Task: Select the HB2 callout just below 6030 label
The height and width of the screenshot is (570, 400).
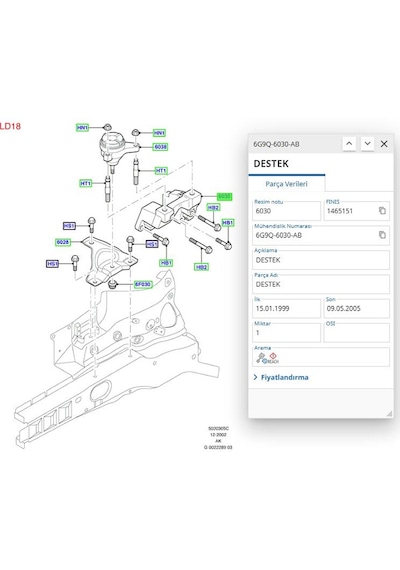Action: coord(213,208)
